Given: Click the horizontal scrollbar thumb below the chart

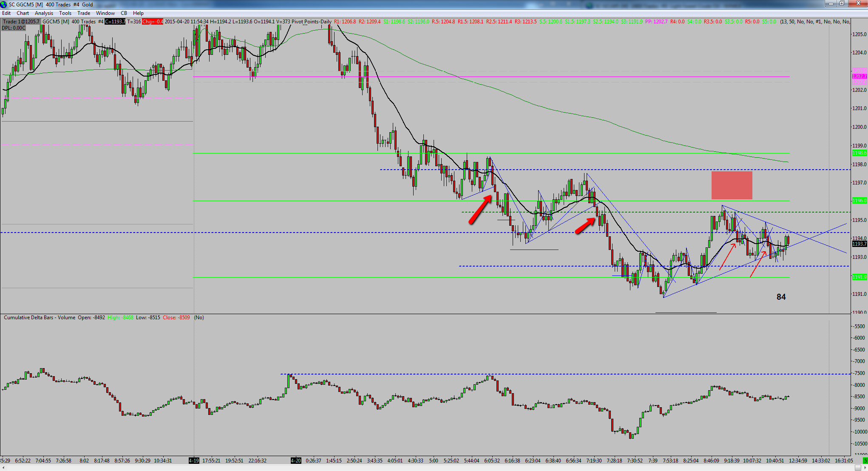Looking at the screenshot, I should click(857, 468).
